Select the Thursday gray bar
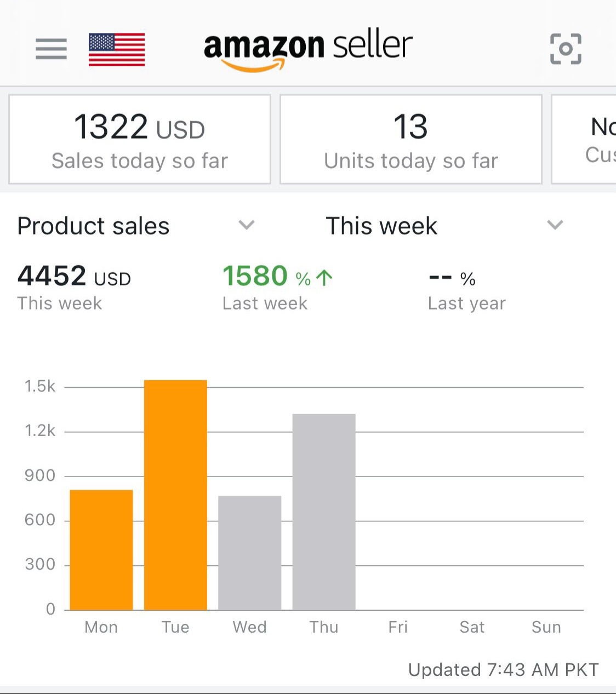The height and width of the screenshot is (694, 616). pos(324,512)
